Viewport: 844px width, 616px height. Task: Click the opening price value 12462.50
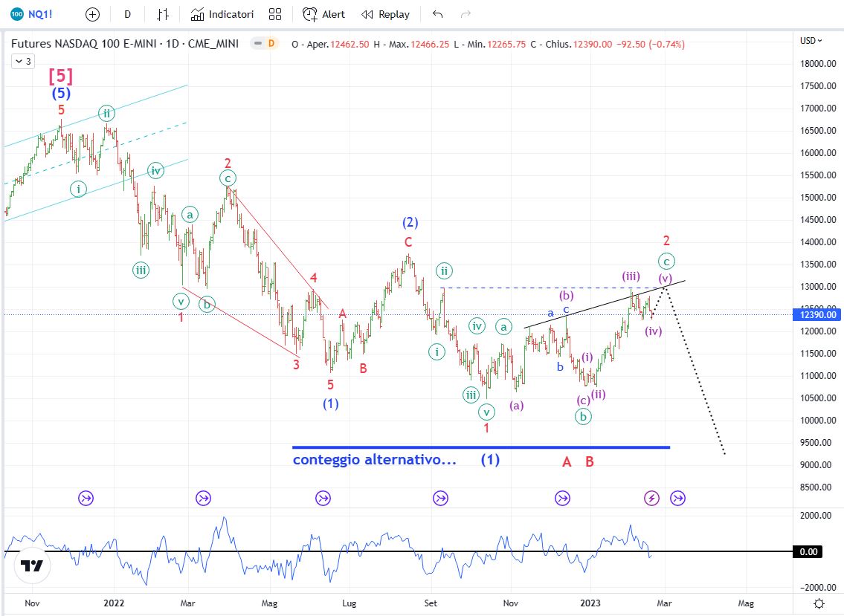[x=350, y=44]
